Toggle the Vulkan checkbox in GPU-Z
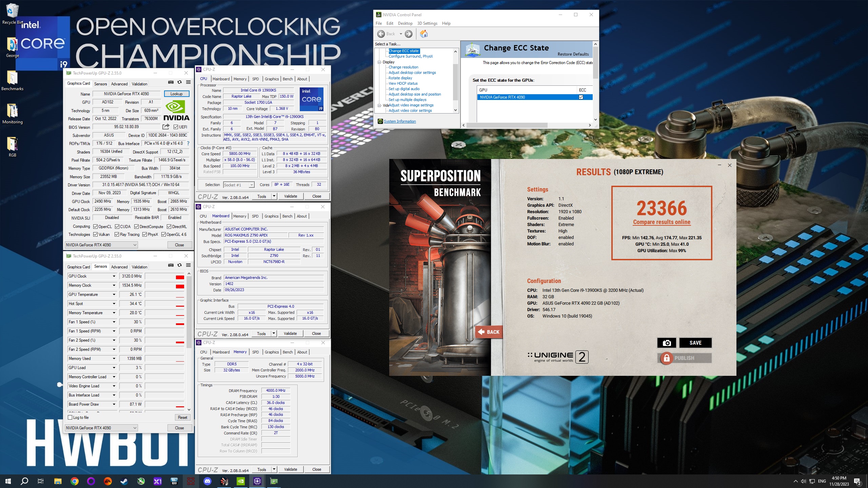 [x=96, y=235]
